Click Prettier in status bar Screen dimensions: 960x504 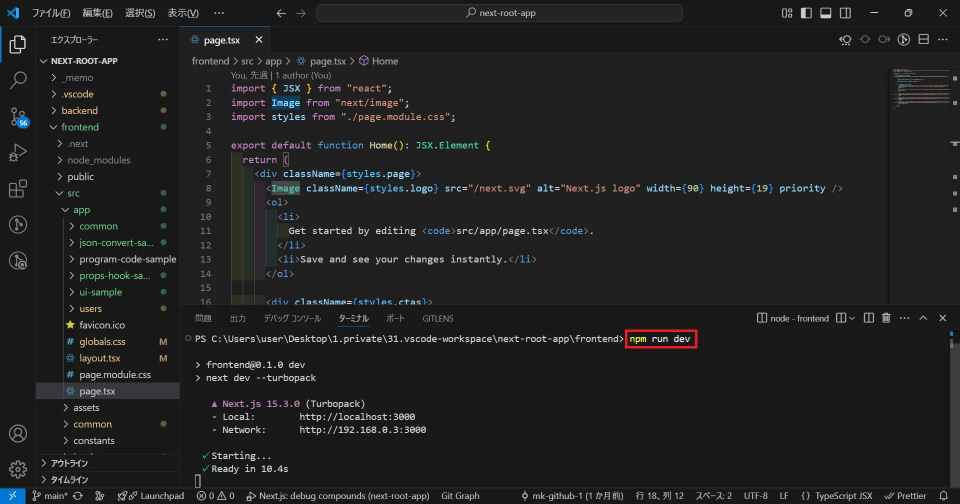tap(906, 496)
